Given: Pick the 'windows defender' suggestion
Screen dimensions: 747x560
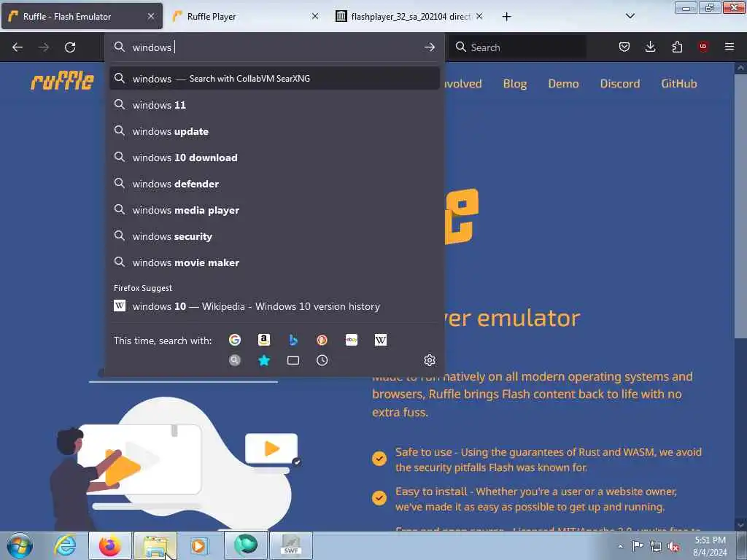Looking at the screenshot, I should [x=274, y=184].
